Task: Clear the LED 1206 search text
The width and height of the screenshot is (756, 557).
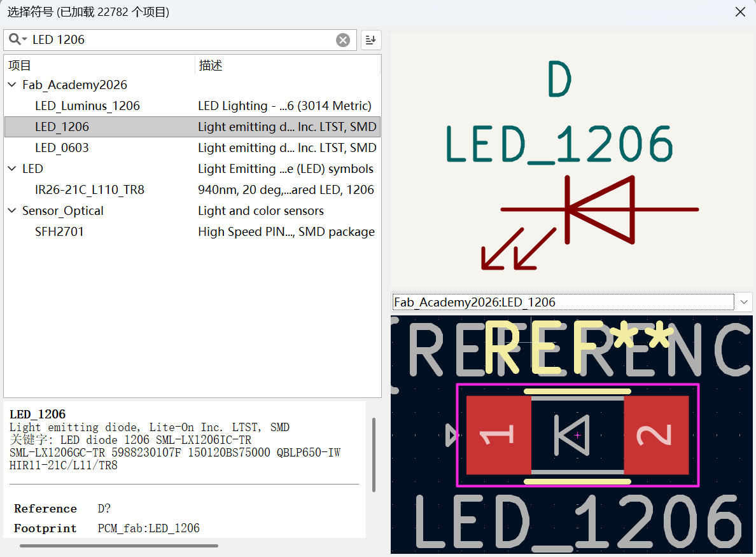Action: 343,40
